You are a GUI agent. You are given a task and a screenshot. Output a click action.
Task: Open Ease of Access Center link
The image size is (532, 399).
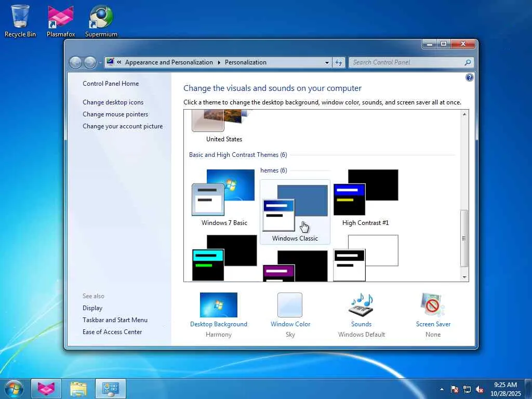112,332
